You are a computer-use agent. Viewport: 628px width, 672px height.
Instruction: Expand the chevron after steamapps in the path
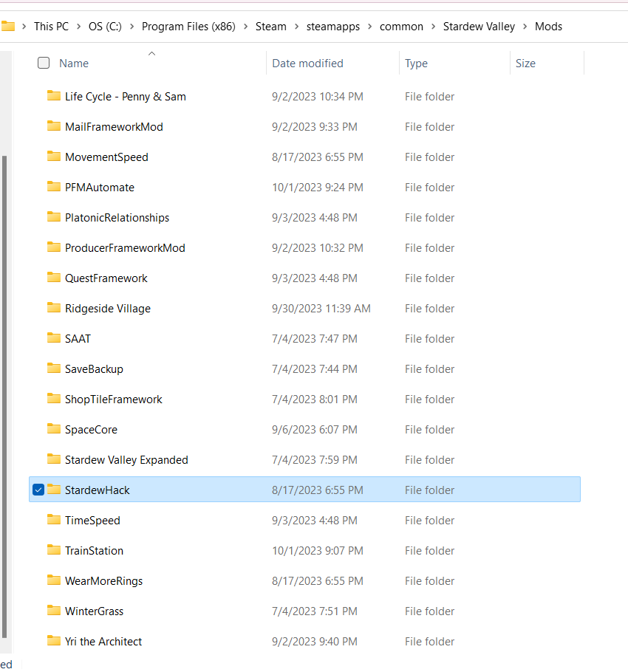coord(369,27)
